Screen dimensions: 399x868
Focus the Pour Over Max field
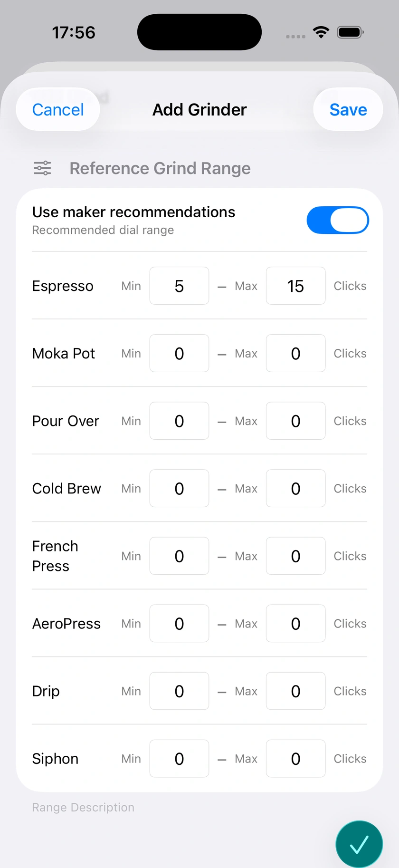[295, 421]
